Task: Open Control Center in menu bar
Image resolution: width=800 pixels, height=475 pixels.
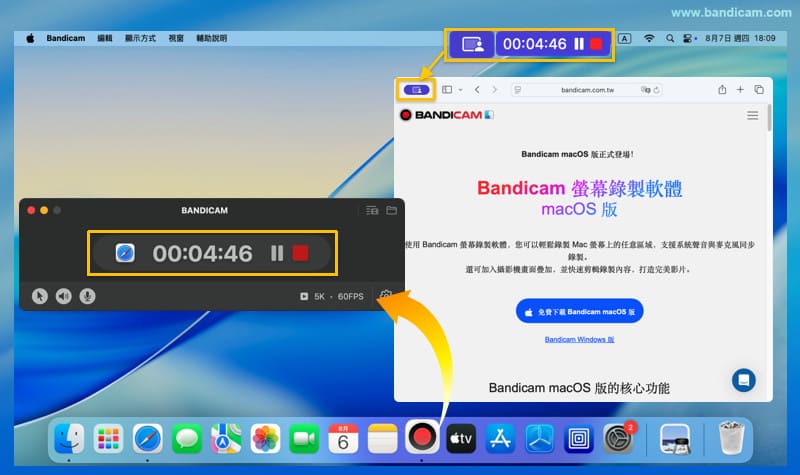Action: click(689, 38)
